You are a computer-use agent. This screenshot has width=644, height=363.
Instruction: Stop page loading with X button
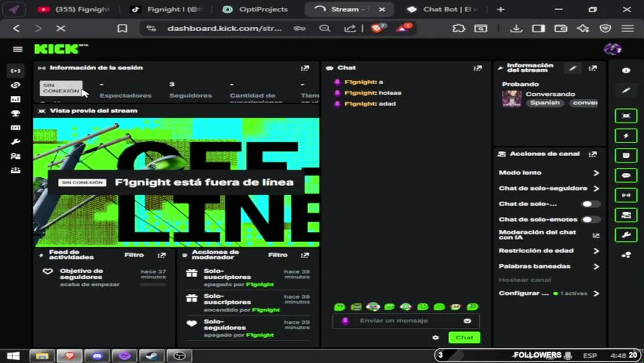tap(60, 29)
